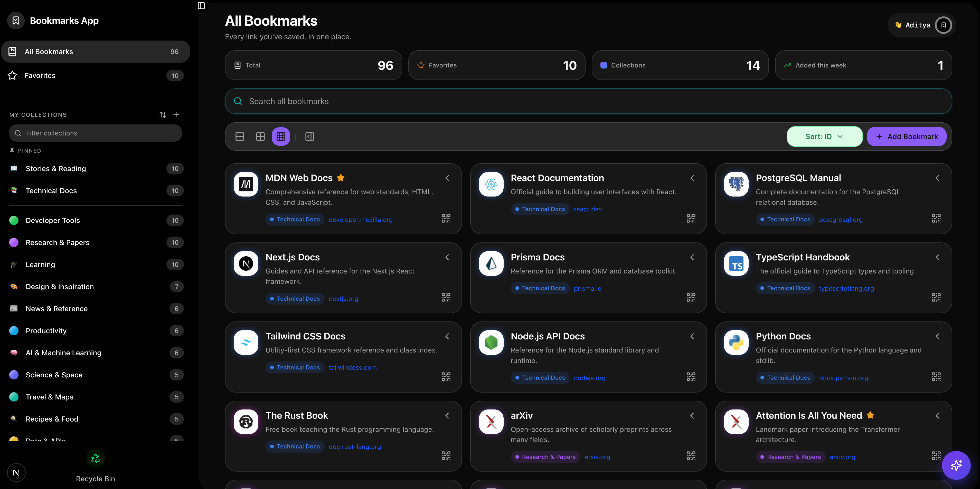Click the PostgreSQL elephant favicon
Image resolution: width=980 pixels, height=489 pixels.
pyautogui.click(x=736, y=184)
